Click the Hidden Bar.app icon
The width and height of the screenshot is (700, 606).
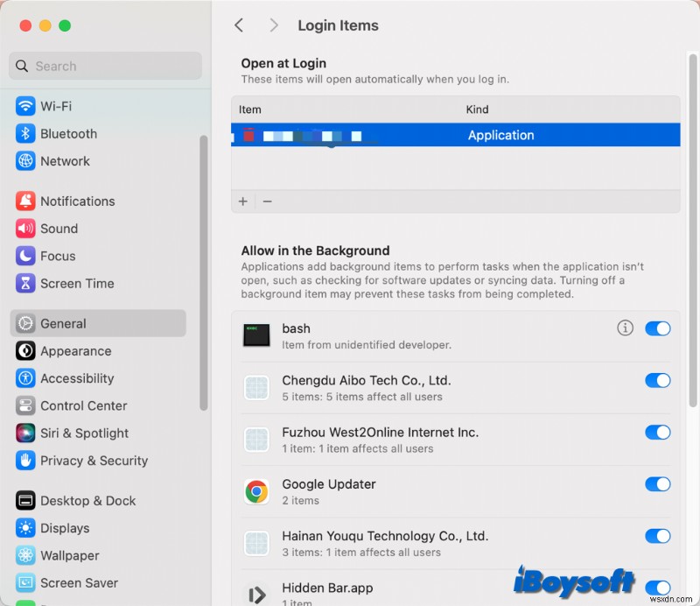[x=256, y=595]
